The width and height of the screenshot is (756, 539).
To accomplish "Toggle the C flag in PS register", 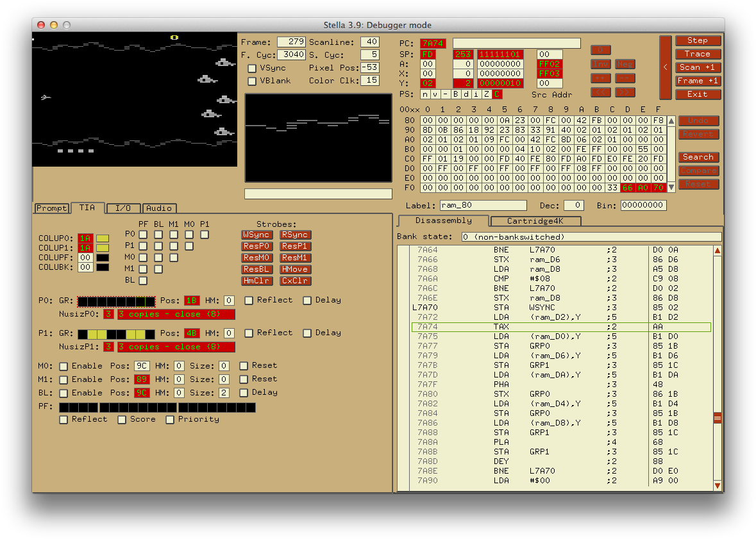I will (x=496, y=94).
